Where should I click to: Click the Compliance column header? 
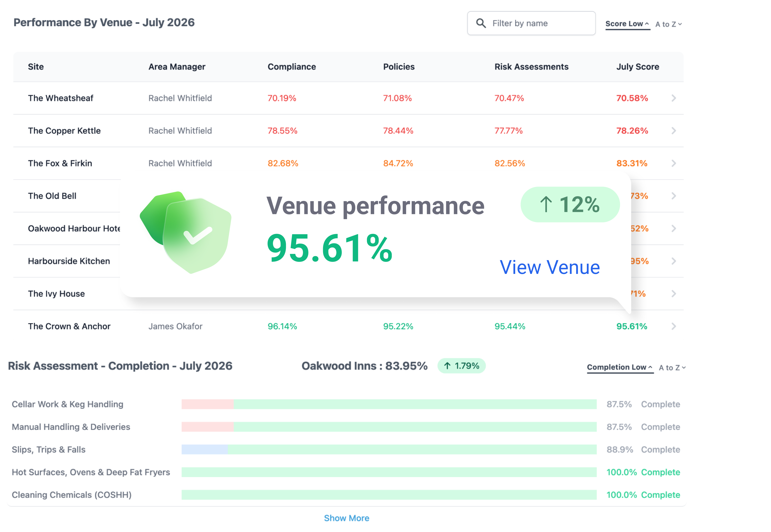pyautogui.click(x=291, y=67)
